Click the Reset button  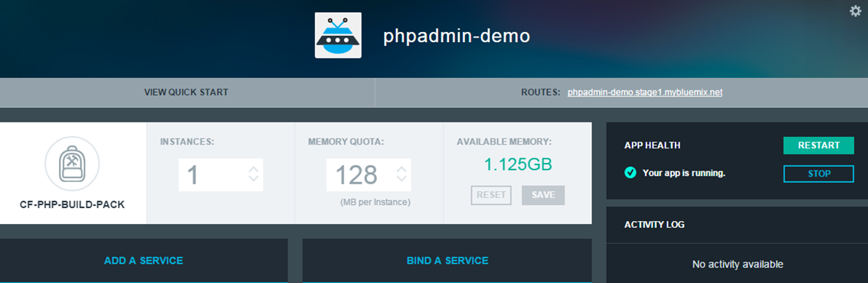pos(491,195)
